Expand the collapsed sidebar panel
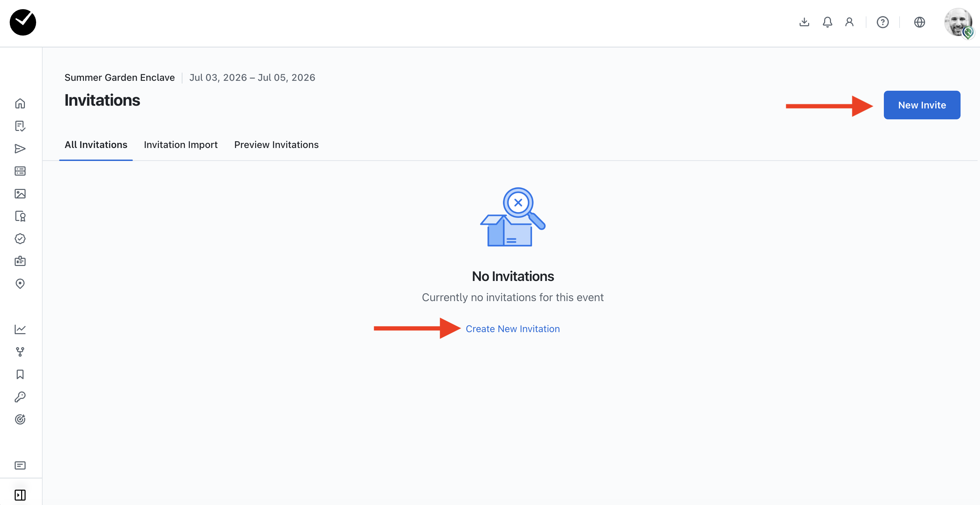 (20, 495)
